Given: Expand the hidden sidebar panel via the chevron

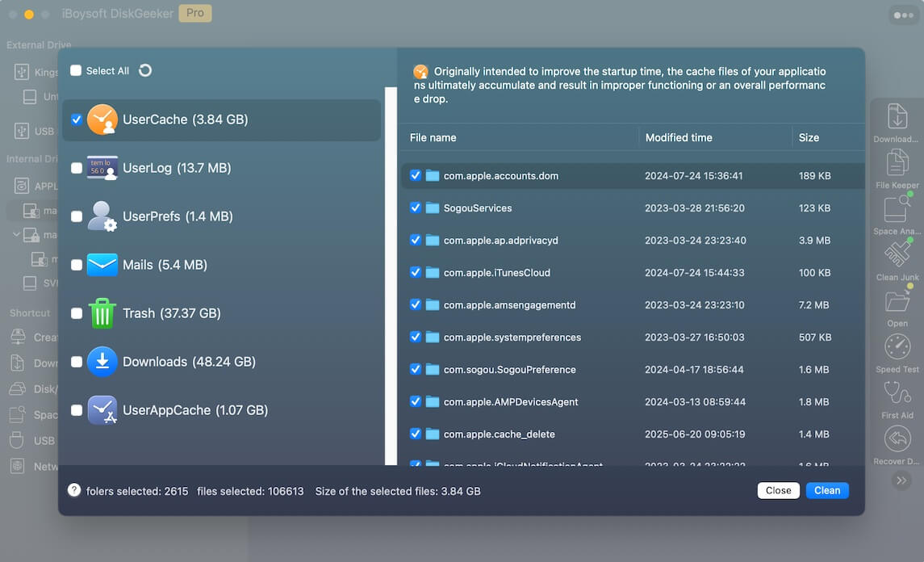Looking at the screenshot, I should click(x=901, y=479).
